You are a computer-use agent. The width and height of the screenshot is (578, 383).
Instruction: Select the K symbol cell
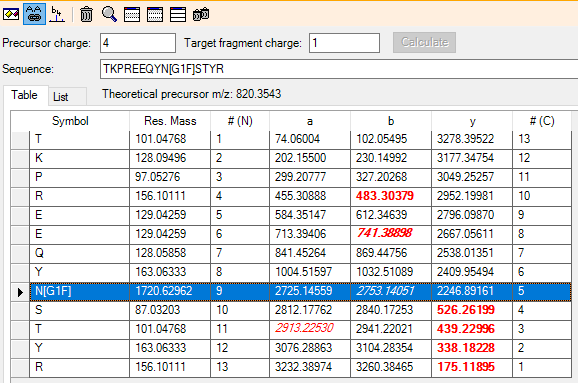coord(80,158)
